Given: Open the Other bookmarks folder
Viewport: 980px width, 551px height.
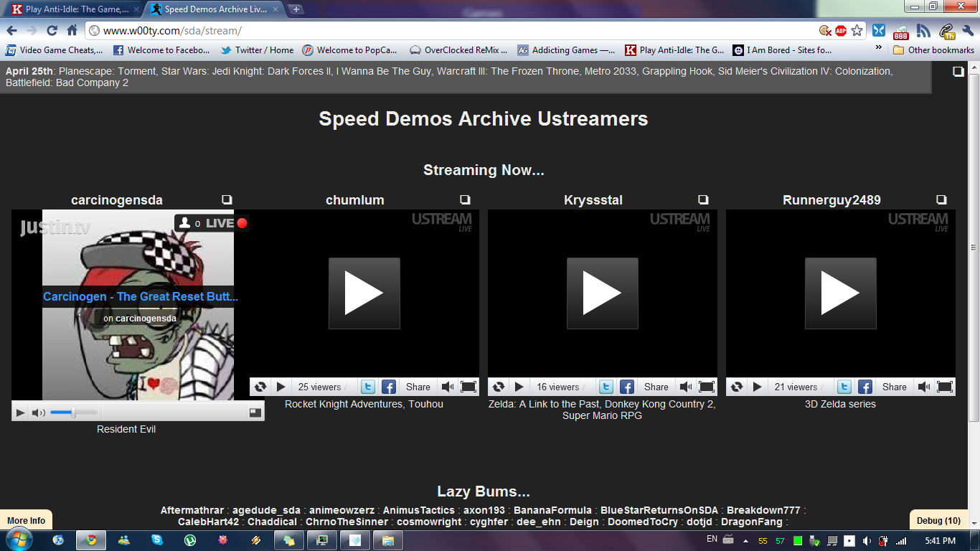Looking at the screenshot, I should tap(933, 50).
